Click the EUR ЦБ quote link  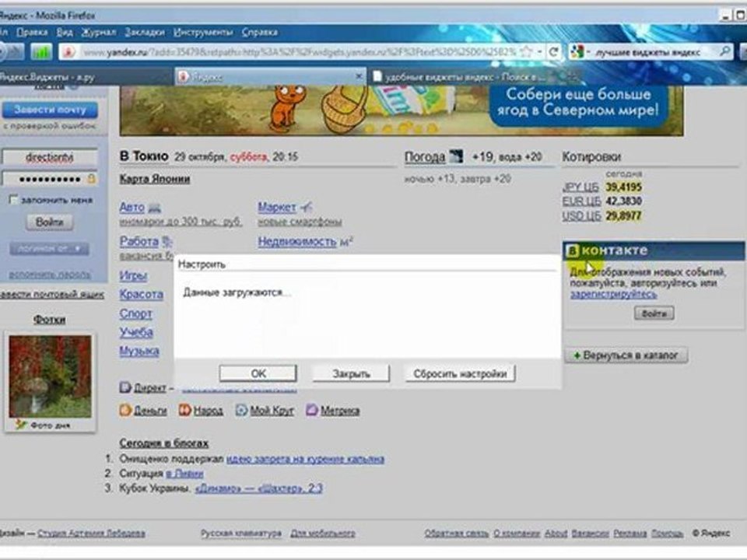point(581,201)
